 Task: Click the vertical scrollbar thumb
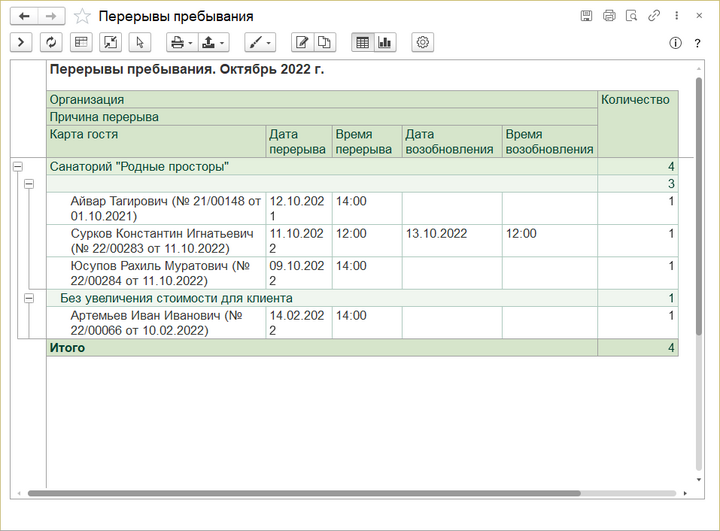pos(699,206)
